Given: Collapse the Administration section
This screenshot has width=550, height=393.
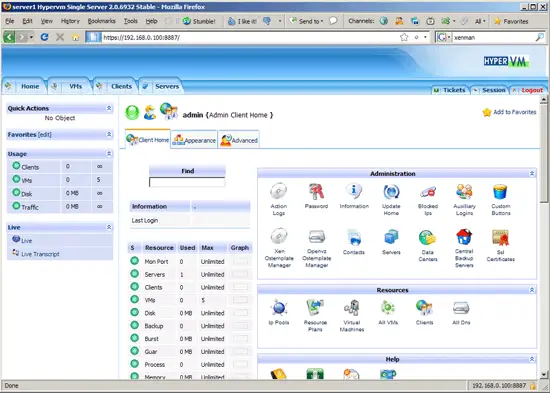Looking at the screenshot, I should (x=532, y=173).
